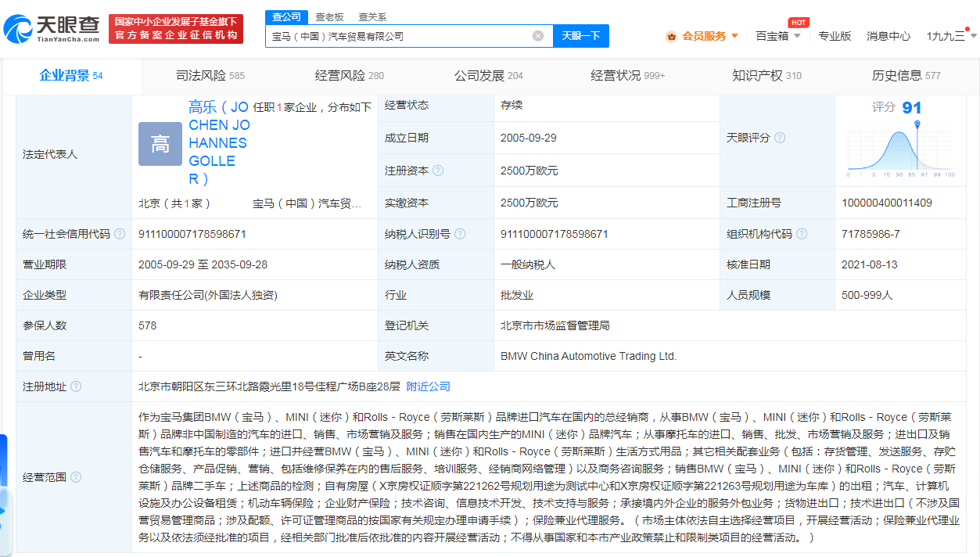
Task: Click 2500万欧元 in 注册资本 row
Action: [x=529, y=171]
